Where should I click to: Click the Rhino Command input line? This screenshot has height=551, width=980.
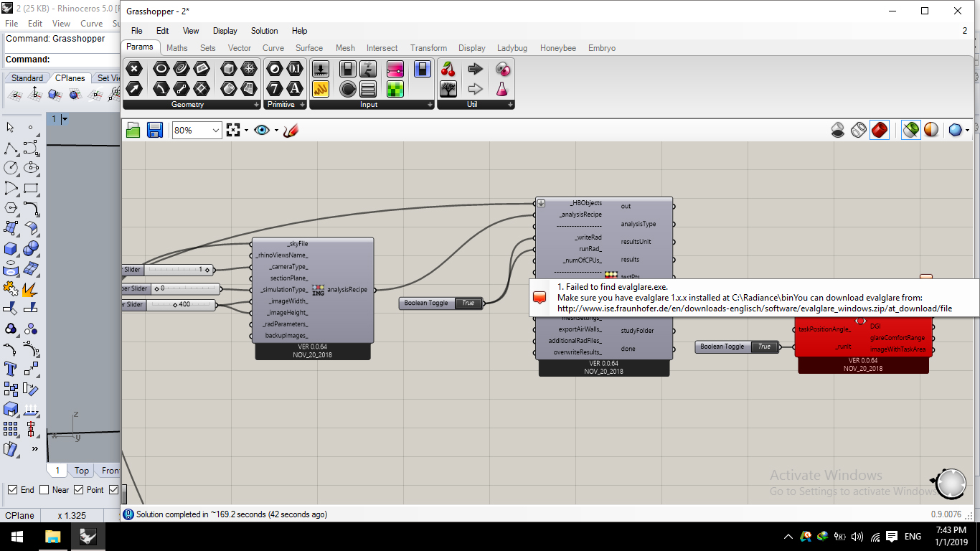(x=62, y=60)
